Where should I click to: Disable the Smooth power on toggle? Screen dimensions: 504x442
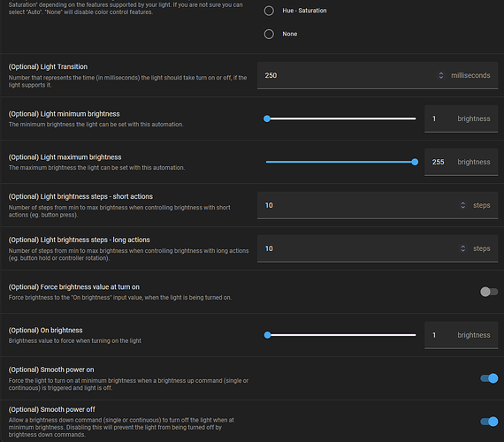[x=489, y=378]
